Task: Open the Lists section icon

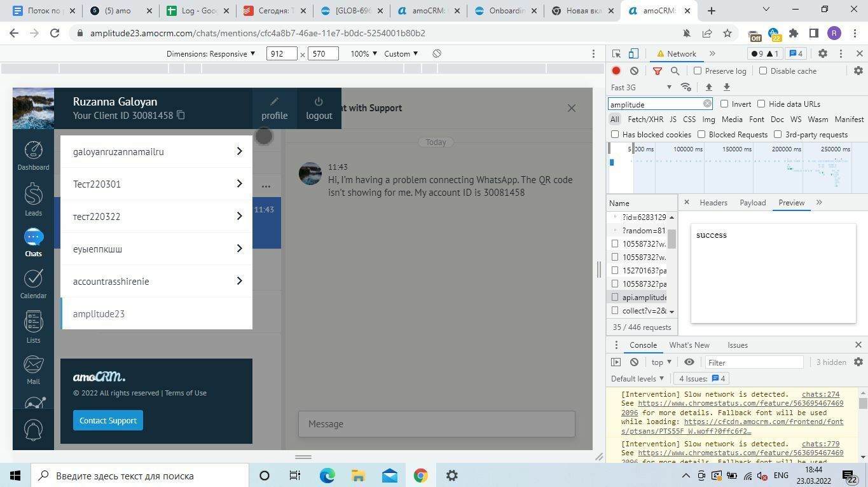Action: (x=33, y=327)
